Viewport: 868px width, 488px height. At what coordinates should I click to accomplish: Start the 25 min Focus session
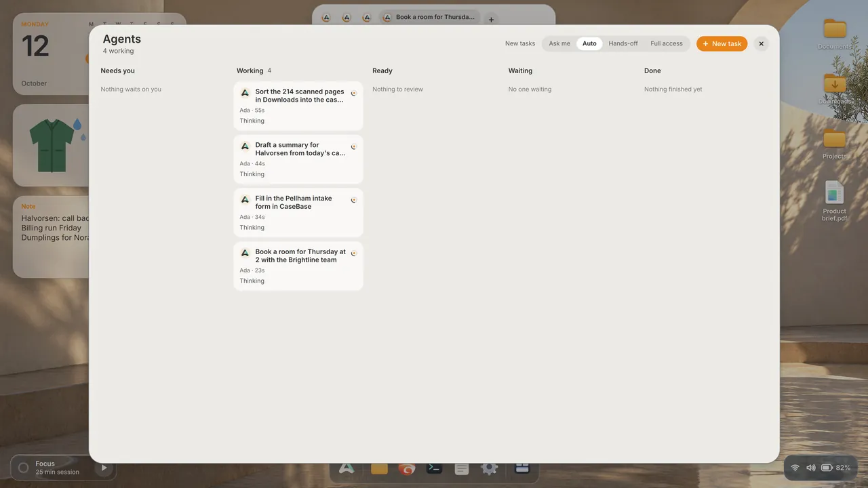[104, 468]
